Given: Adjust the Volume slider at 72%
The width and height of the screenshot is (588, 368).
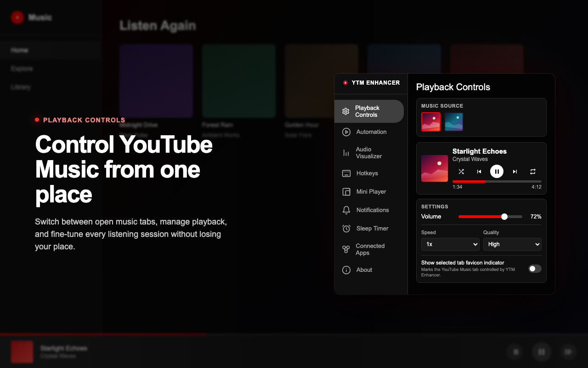Looking at the screenshot, I should coord(490,217).
